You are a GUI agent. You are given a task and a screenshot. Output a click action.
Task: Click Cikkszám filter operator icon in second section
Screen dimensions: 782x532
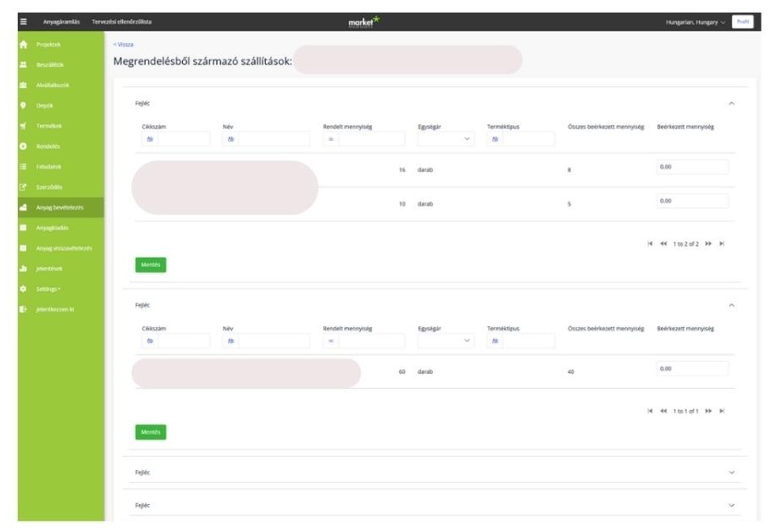click(150, 341)
